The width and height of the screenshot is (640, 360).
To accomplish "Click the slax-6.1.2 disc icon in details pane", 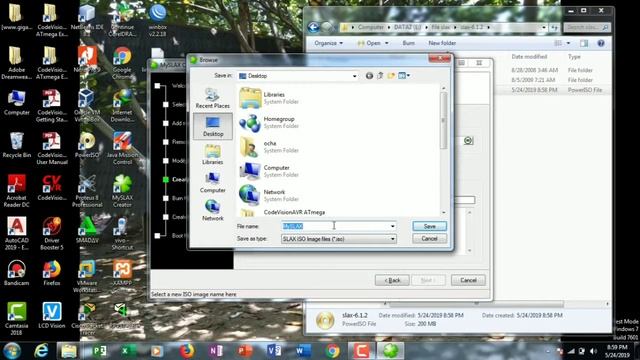I will [x=325, y=320].
